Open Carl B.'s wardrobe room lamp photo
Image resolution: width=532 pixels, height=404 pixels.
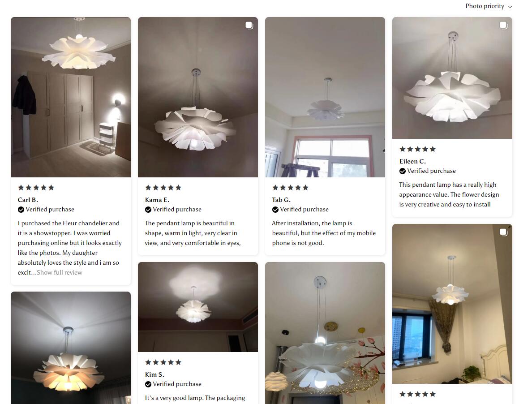pos(71,97)
